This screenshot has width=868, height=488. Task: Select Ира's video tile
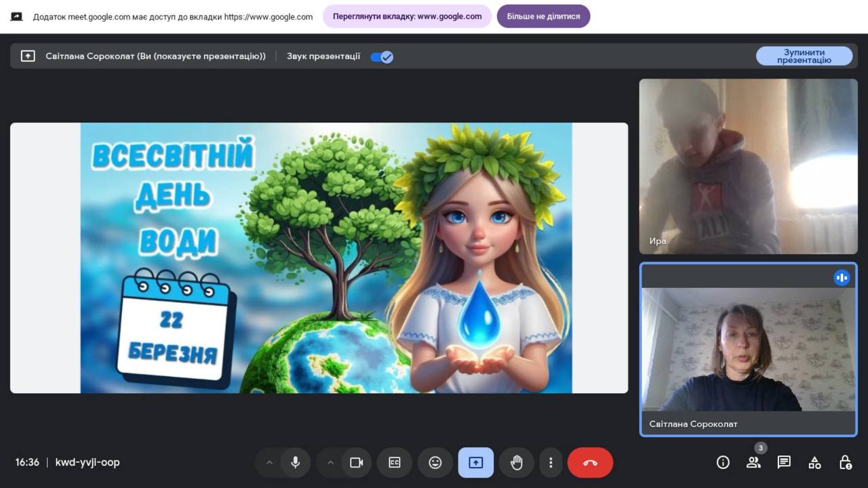(x=748, y=166)
